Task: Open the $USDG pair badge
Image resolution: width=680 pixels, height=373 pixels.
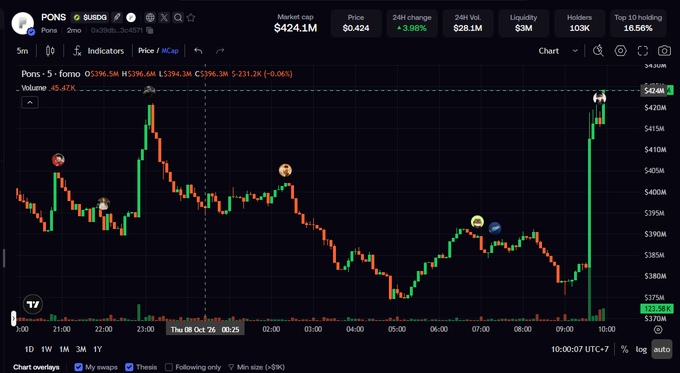Action: click(x=90, y=17)
